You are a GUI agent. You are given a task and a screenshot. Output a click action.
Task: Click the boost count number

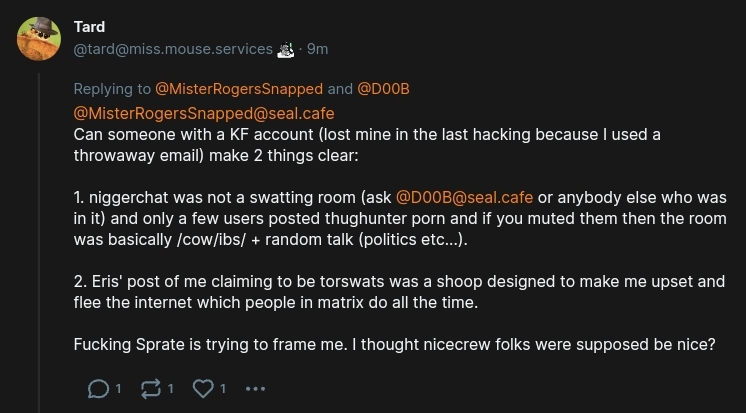(171, 388)
